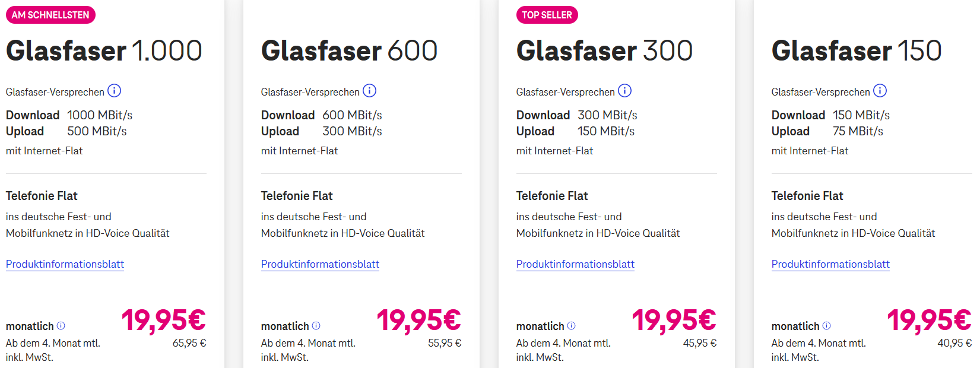Open Produktinformationsblatt for Glasfaser 1.000
The width and height of the screenshot is (980, 368).
[65, 264]
